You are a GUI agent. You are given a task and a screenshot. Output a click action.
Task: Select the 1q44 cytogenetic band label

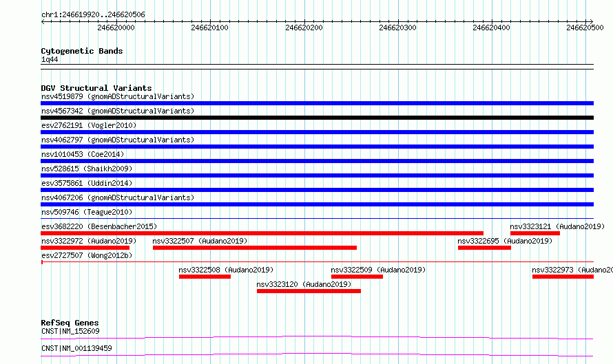tap(50, 60)
